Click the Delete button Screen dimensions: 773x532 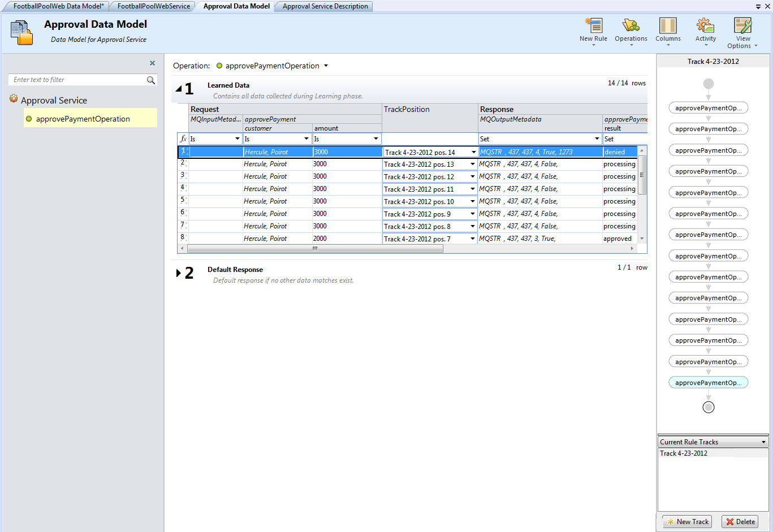tap(740, 522)
